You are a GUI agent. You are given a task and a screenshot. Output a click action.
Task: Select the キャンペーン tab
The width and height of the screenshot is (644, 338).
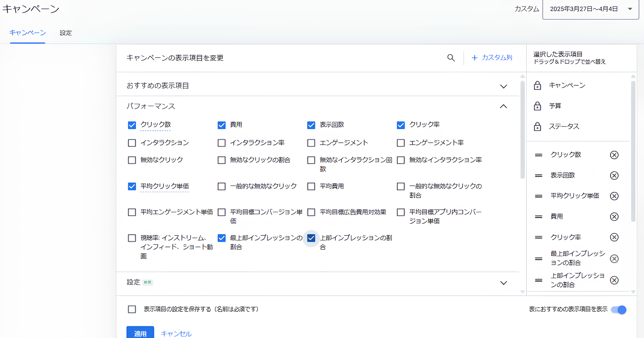coord(28,33)
